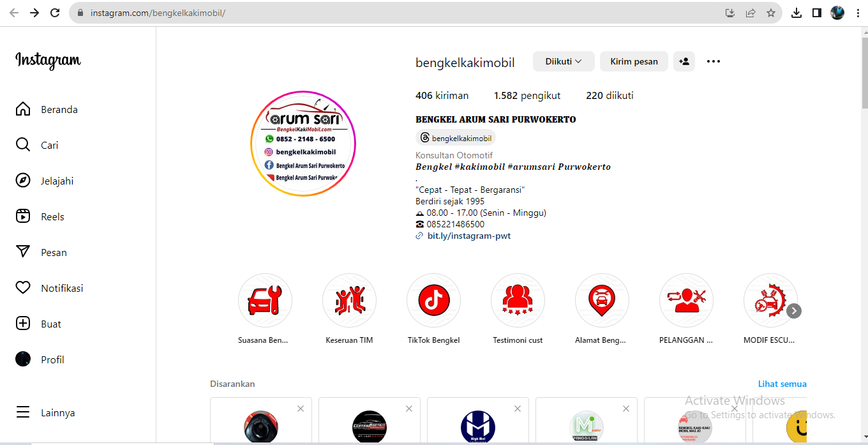The image size is (868, 445).
Task: Click install app icon in address bar
Action: coord(730,13)
